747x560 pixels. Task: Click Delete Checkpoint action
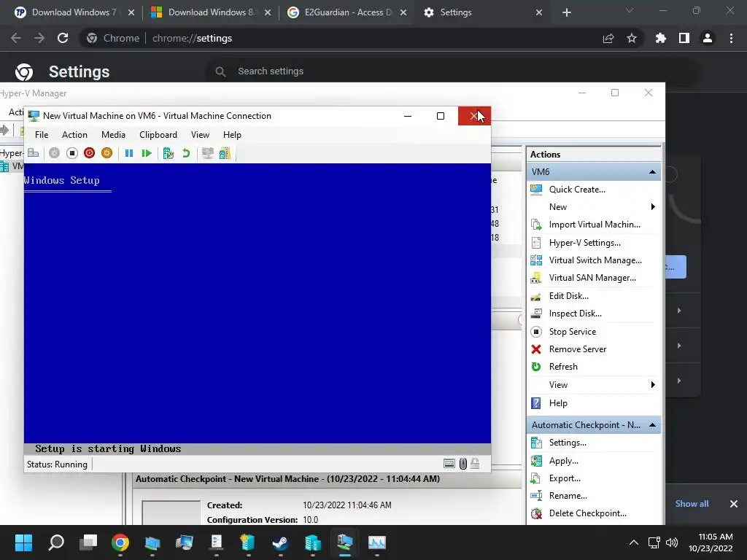tap(587, 513)
